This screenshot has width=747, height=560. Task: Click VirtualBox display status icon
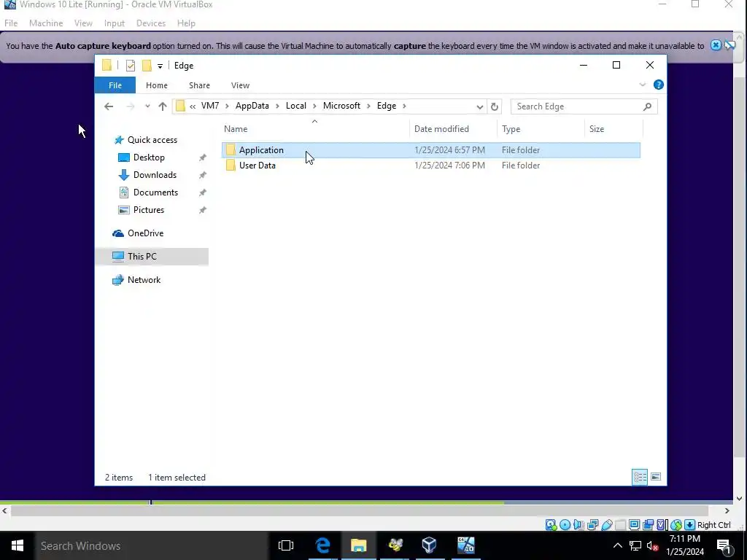tap(634, 525)
